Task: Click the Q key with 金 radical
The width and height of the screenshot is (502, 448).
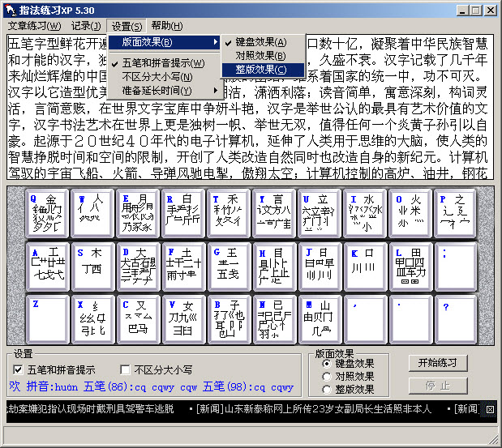Action: [47, 214]
